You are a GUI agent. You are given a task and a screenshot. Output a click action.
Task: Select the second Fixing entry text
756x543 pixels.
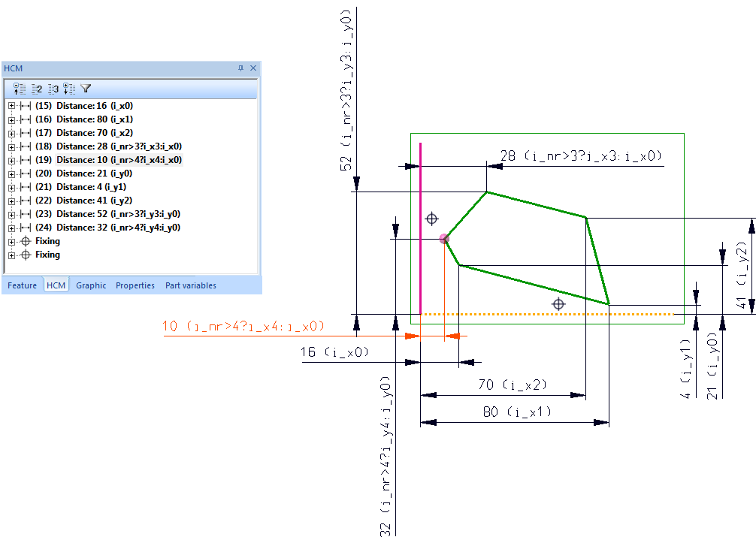(x=47, y=255)
